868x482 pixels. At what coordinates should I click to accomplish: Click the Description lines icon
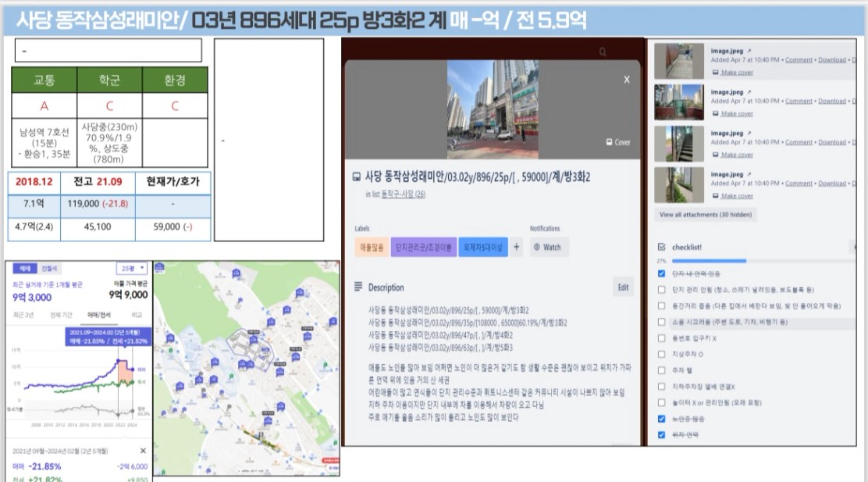pyautogui.click(x=358, y=287)
